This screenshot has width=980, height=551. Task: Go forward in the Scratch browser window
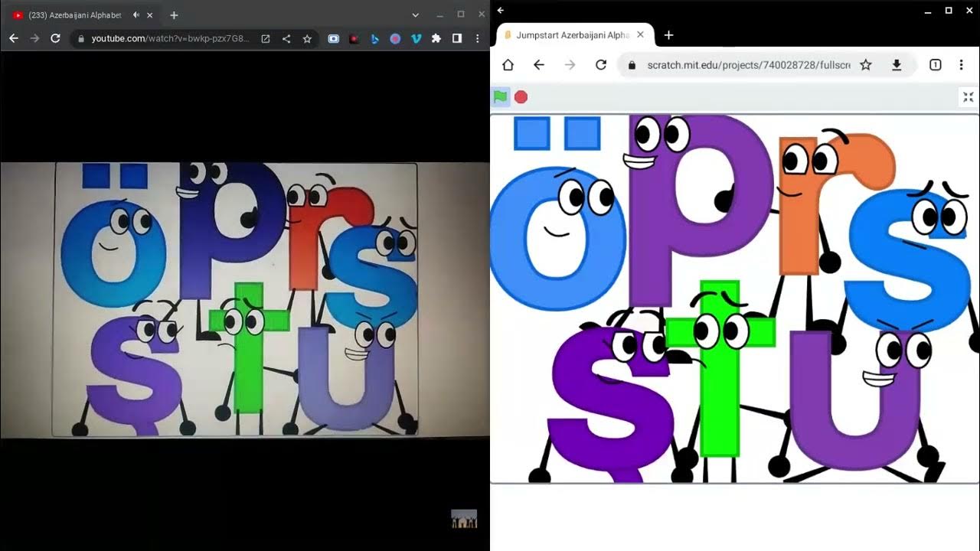[x=570, y=65]
